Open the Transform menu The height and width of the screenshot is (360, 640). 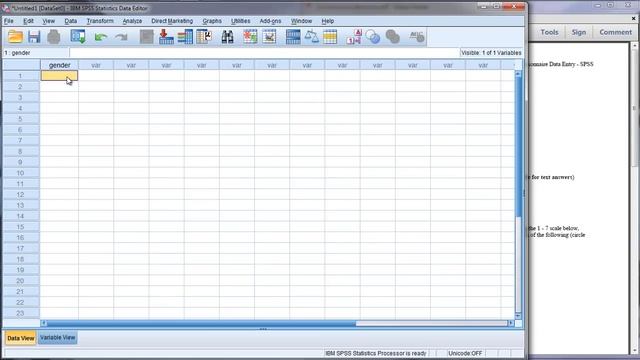pos(100,21)
